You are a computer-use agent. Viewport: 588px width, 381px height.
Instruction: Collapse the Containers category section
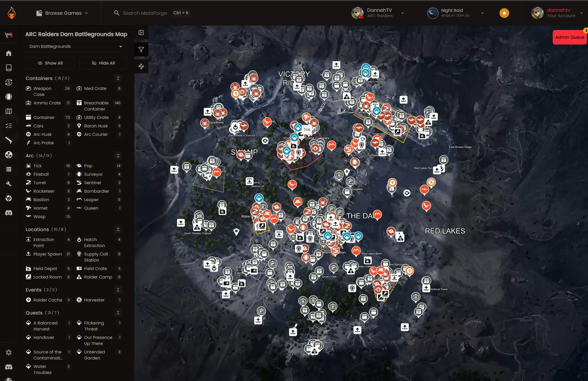point(118,78)
